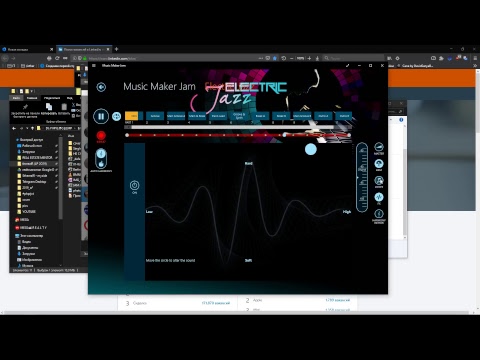480x360 pixels.
Task: Select Музыка in Explorer tree
Action: (x=27, y=266)
